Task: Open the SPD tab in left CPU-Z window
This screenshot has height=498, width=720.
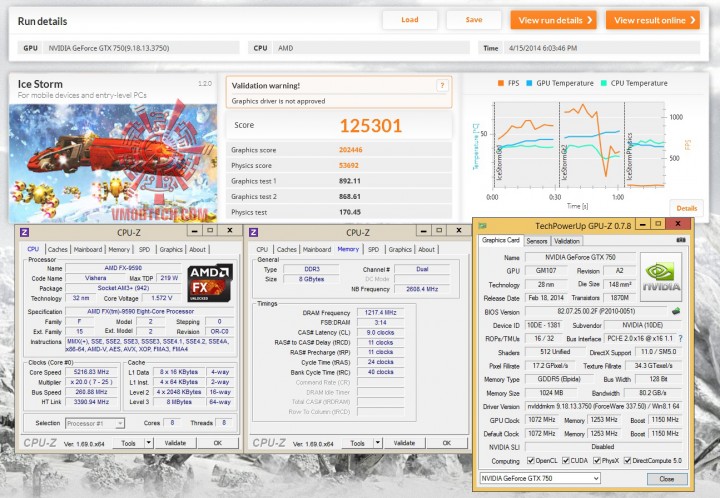Action: tap(144, 249)
